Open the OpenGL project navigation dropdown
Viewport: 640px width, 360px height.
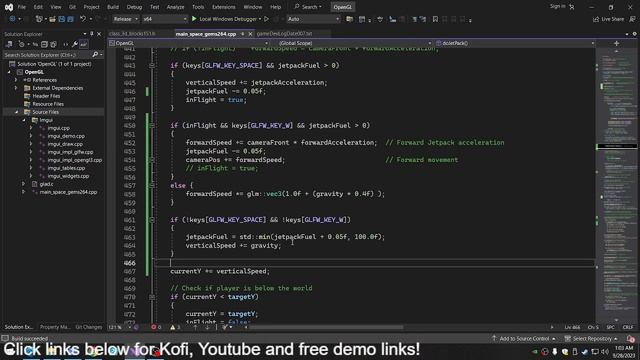click(x=189, y=43)
